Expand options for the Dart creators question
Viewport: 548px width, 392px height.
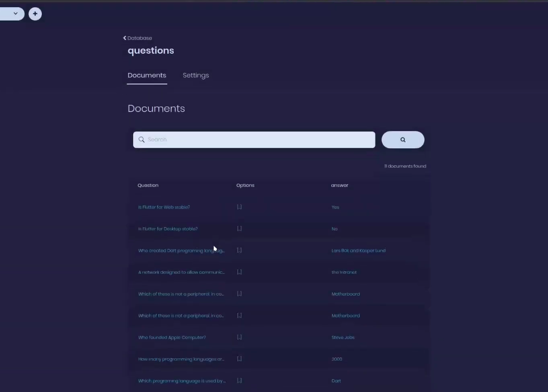click(x=239, y=250)
